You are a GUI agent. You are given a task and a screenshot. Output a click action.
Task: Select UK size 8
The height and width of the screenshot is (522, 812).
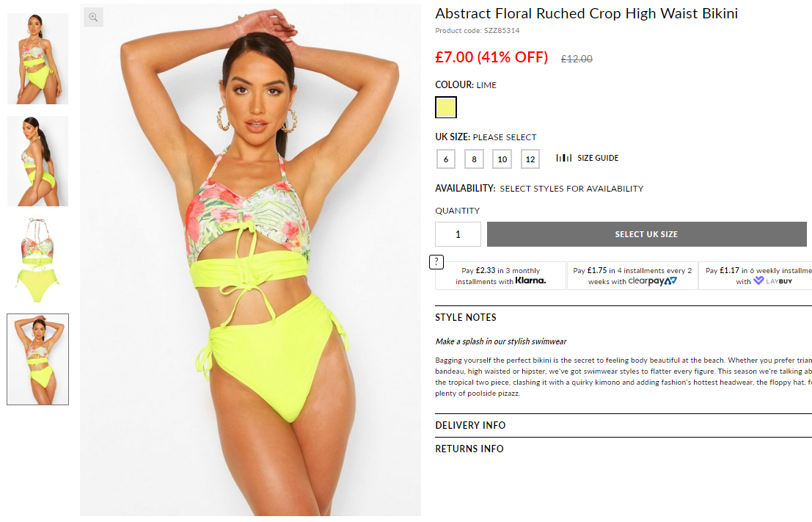[x=474, y=159]
